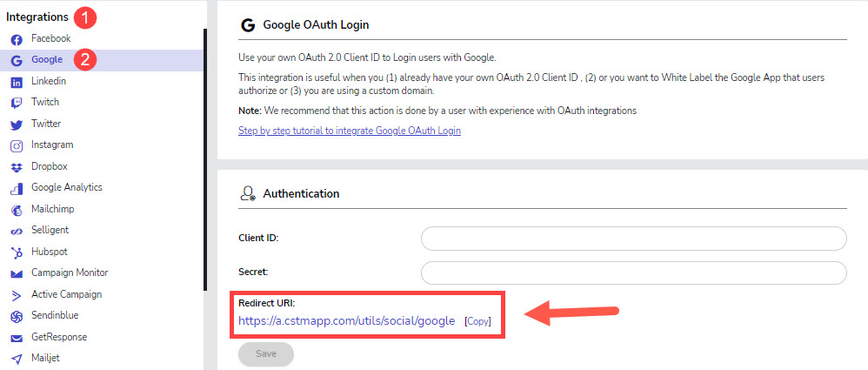Click the Copy link beside Redirect URI
Image resolution: width=868 pixels, height=370 pixels.
[477, 321]
